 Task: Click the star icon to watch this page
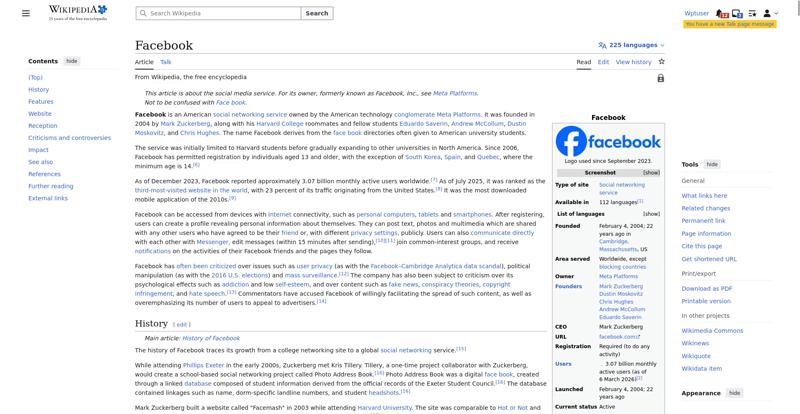coord(661,61)
